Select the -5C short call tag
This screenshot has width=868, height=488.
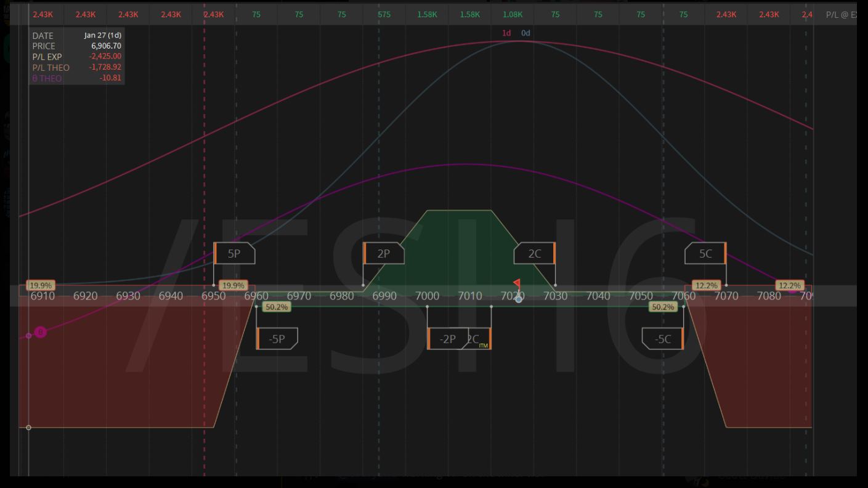click(x=663, y=339)
